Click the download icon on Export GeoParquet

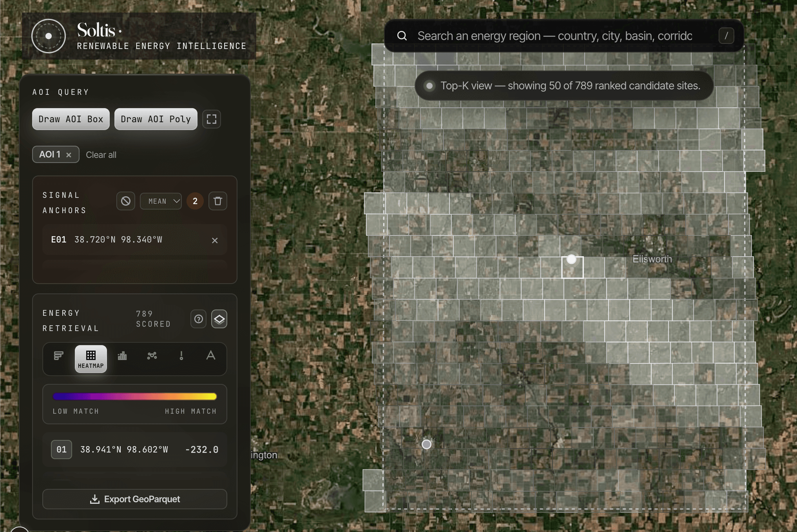[94, 499]
